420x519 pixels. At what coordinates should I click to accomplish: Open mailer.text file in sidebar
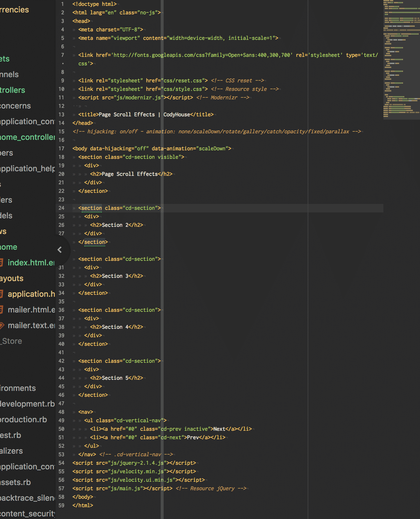coord(31,326)
